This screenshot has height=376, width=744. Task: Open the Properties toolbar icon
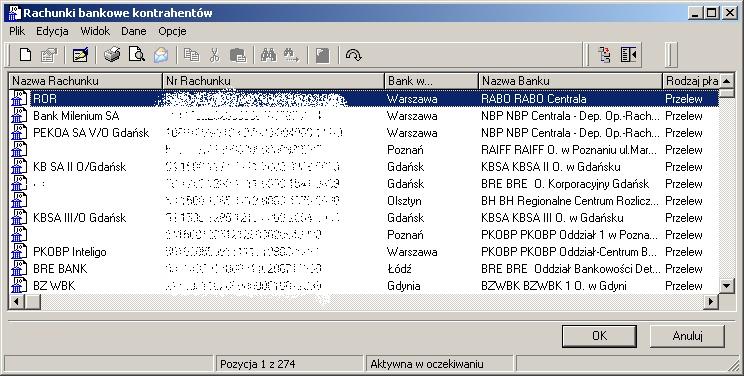(x=48, y=55)
